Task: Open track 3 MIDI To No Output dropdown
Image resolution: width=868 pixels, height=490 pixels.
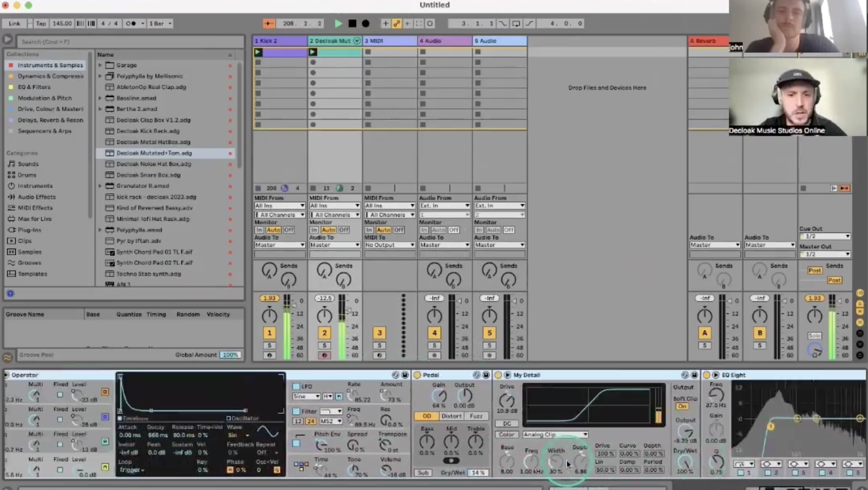Action: point(390,245)
